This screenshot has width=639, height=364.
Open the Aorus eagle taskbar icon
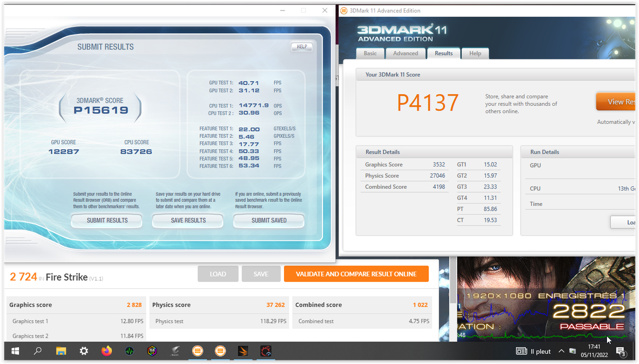(175, 351)
